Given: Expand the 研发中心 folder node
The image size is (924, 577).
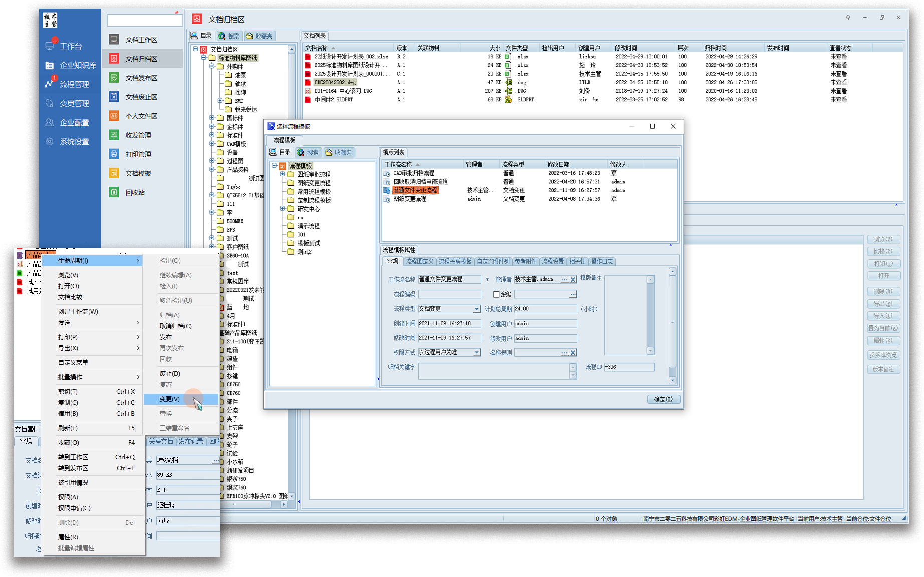Looking at the screenshot, I should [282, 209].
